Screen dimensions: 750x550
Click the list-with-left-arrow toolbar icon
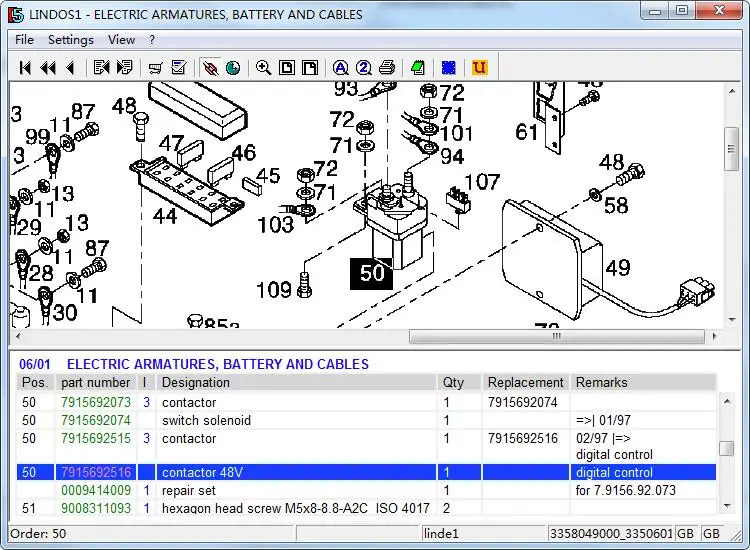101,67
